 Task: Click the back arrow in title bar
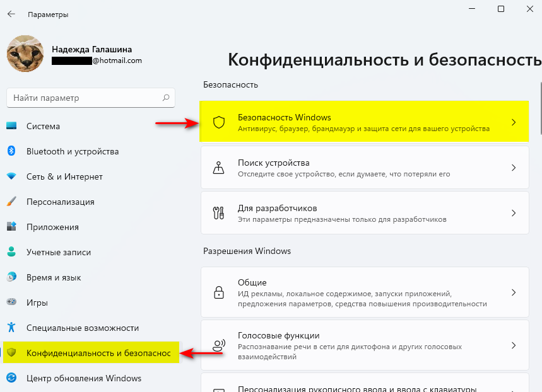click(11, 14)
